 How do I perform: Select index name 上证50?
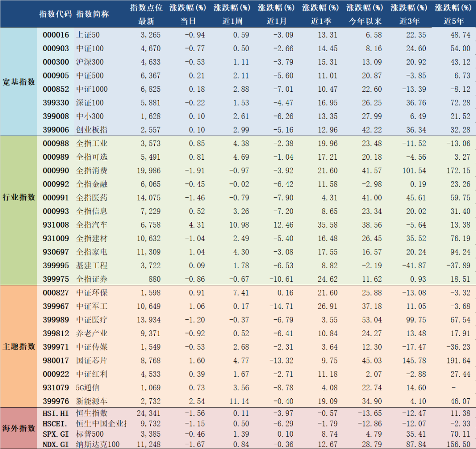(x=88, y=35)
